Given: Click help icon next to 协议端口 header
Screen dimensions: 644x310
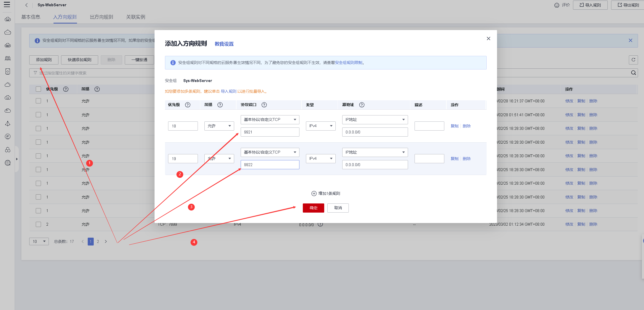Looking at the screenshot, I should pos(264,105).
